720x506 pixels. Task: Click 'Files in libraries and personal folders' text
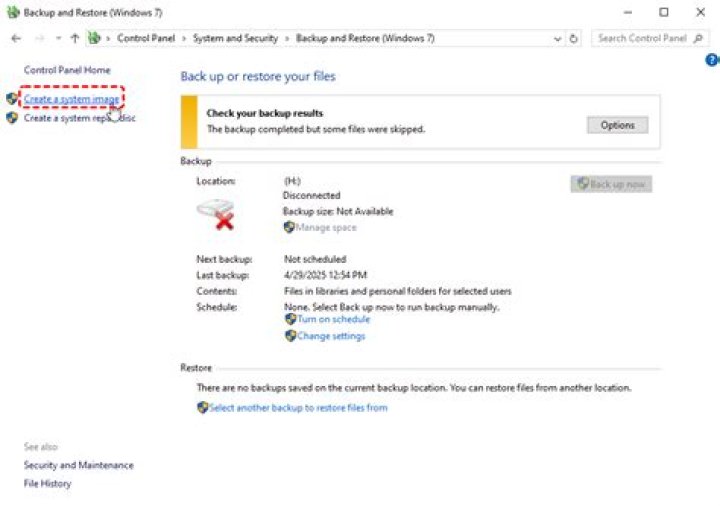398,292
